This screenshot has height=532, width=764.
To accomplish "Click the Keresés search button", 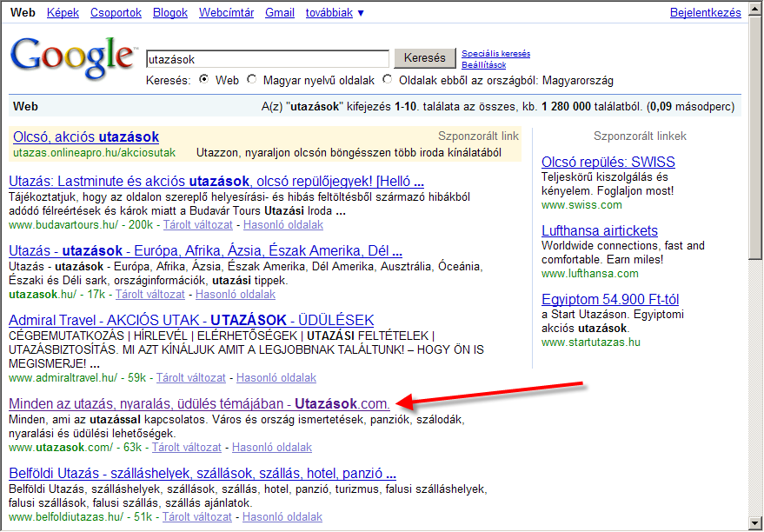I will coord(424,58).
